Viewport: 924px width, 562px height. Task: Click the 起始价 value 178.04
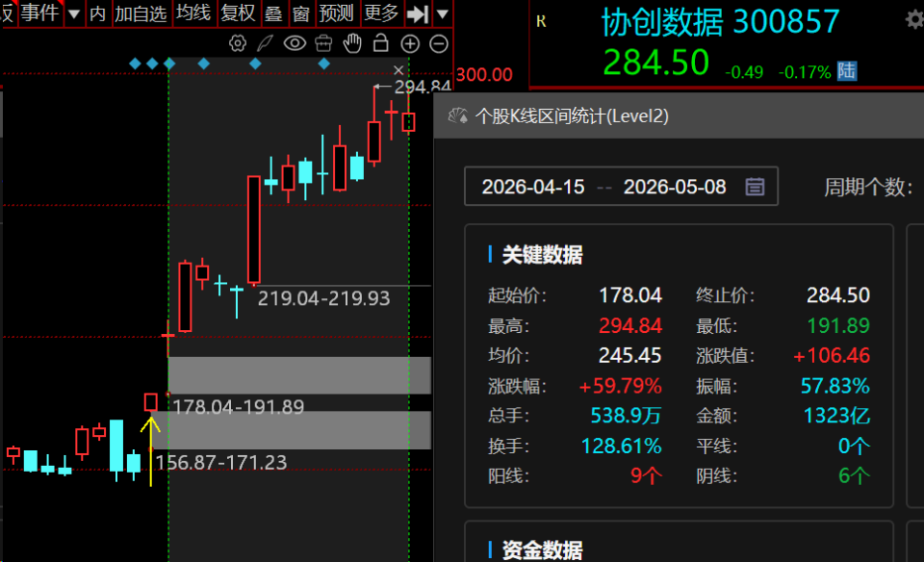[x=629, y=295]
